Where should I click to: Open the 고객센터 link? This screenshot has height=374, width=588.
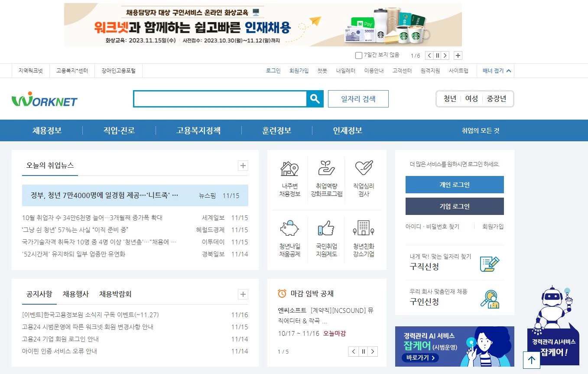click(402, 71)
